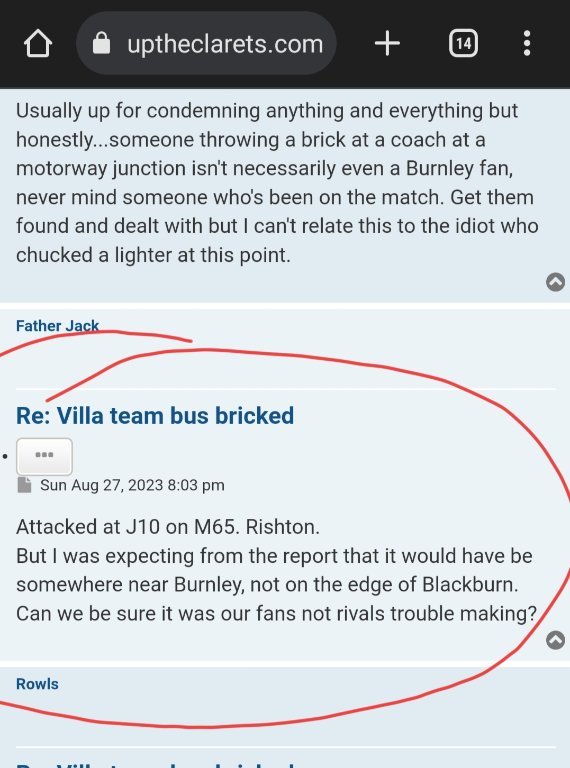Open Rowls' user profile
The image size is (570, 768).
[37, 684]
